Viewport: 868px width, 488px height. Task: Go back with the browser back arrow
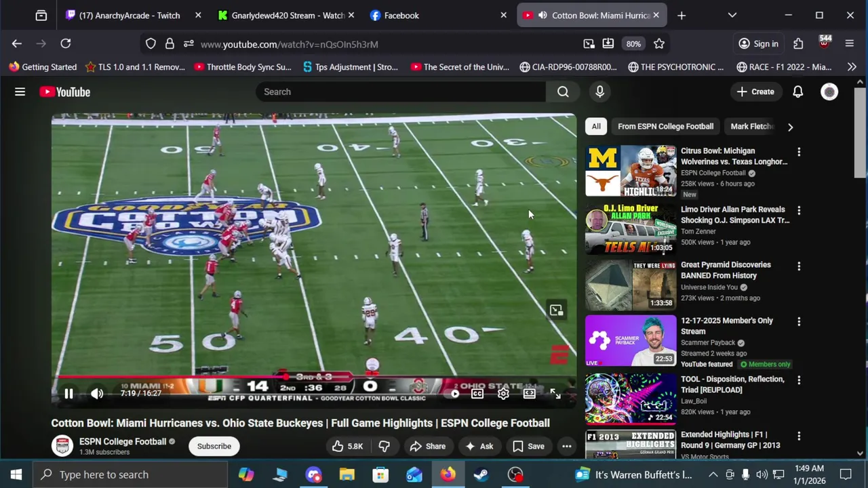tap(17, 43)
